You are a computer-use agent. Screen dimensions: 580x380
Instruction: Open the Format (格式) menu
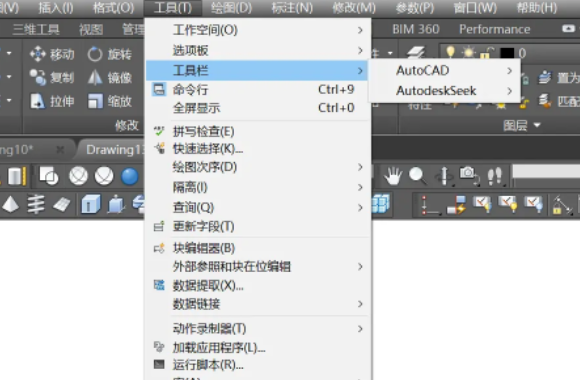click(x=114, y=7)
